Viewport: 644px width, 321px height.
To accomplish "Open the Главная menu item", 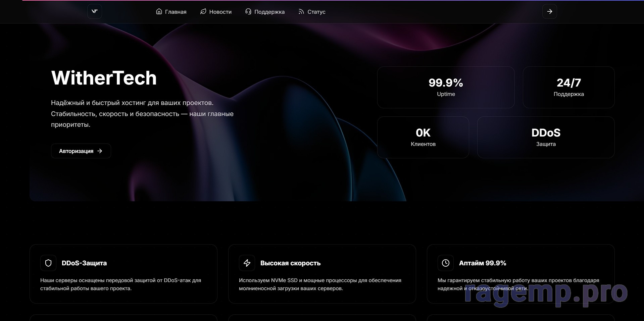I will pos(176,12).
